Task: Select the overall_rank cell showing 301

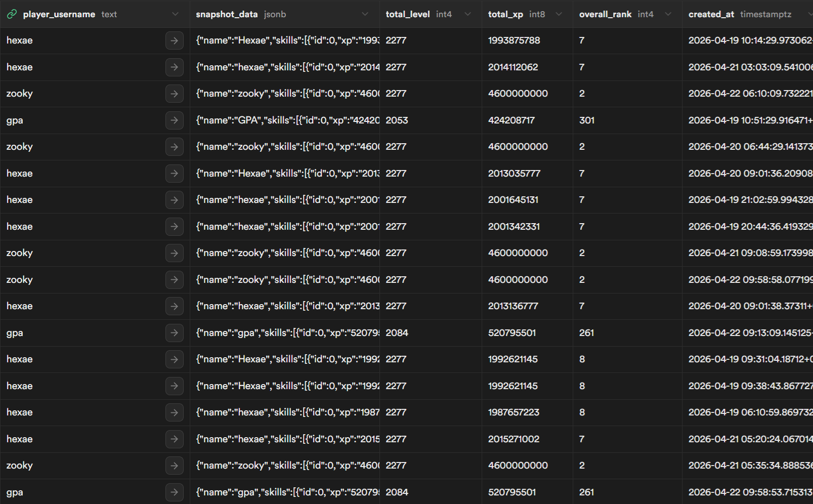Action: coord(587,120)
